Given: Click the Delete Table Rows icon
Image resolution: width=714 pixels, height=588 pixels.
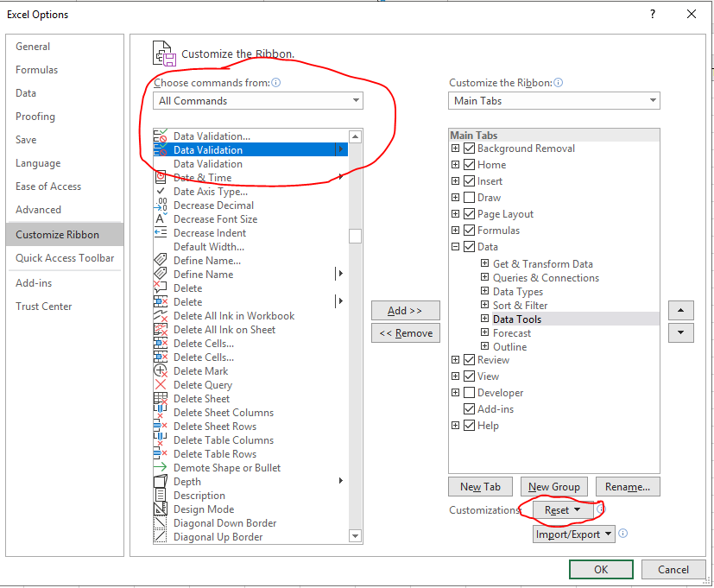Looking at the screenshot, I should point(161,453).
